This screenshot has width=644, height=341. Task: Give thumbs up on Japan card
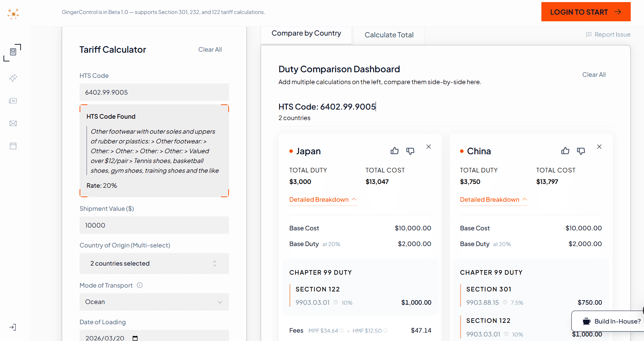click(x=394, y=151)
